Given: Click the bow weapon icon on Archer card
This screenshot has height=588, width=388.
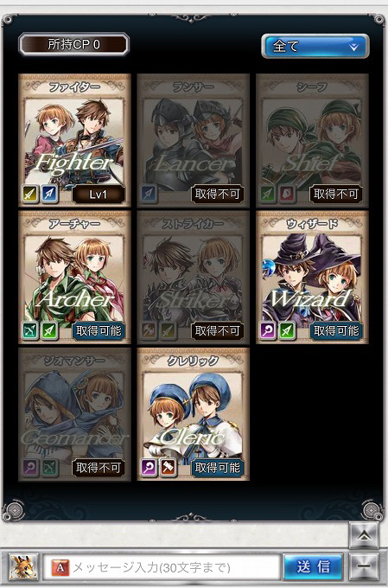Looking at the screenshot, I should point(29,330).
